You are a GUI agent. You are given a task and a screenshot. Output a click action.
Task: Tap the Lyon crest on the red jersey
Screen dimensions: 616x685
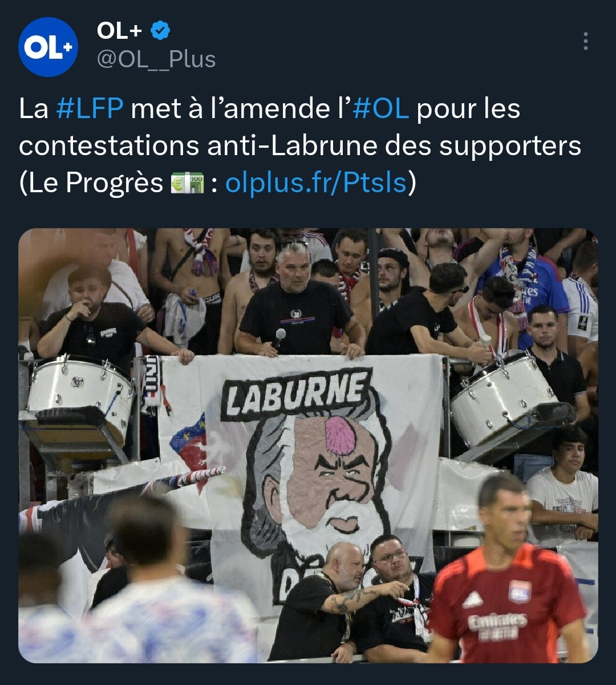520,591
